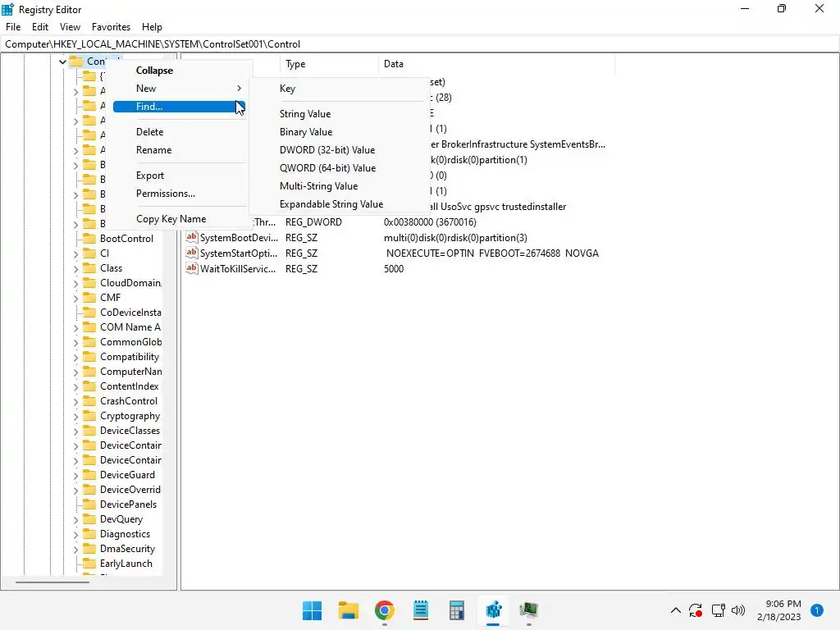
Task: Click the registry path address bar
Action: point(420,44)
